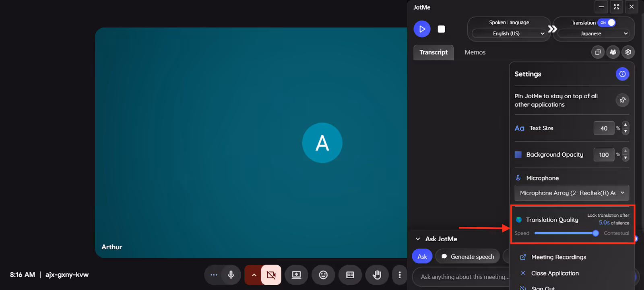The image size is (644, 290).
Task: Collapse the Ask JotMe section chevron
Action: pos(418,239)
